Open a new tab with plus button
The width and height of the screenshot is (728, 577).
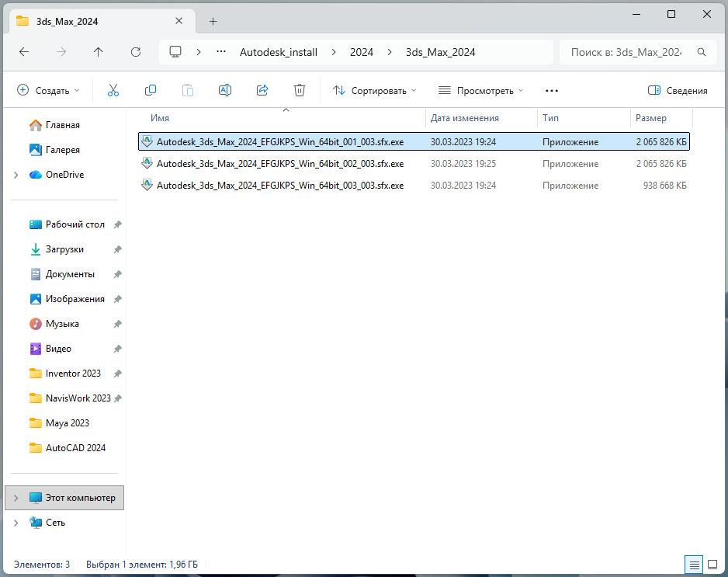click(x=213, y=22)
